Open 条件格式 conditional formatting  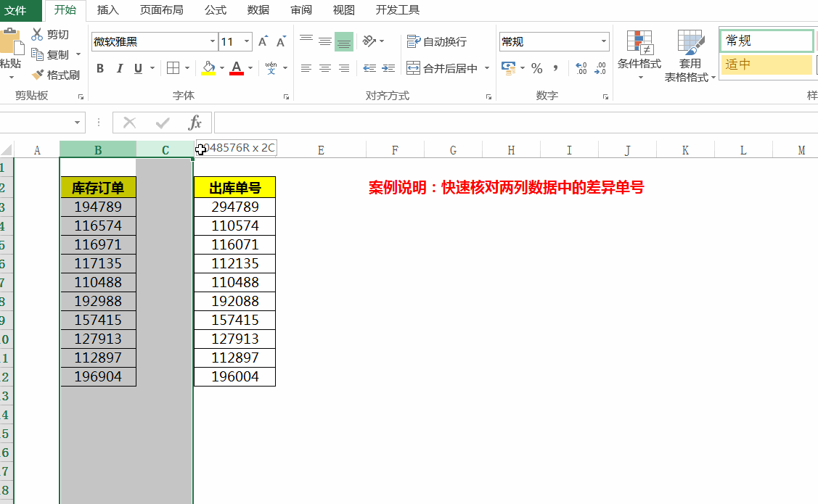point(639,54)
